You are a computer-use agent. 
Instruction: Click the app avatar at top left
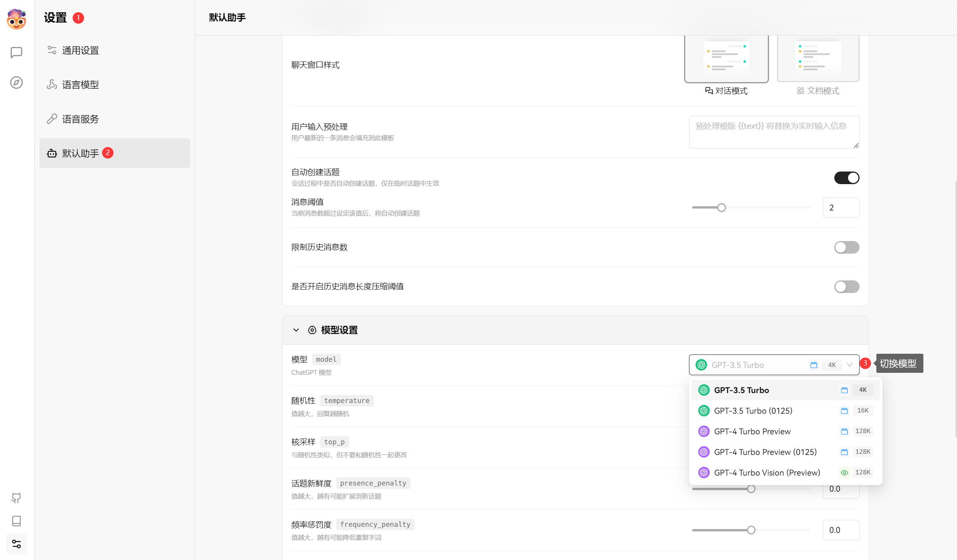(16, 19)
